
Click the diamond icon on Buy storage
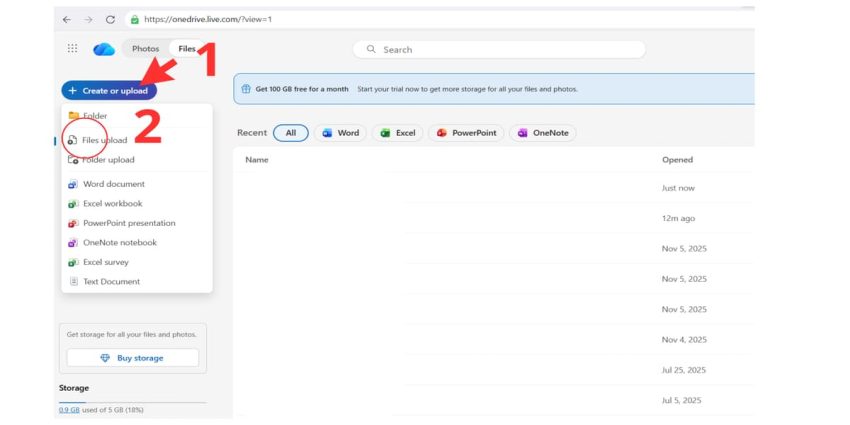pos(105,358)
